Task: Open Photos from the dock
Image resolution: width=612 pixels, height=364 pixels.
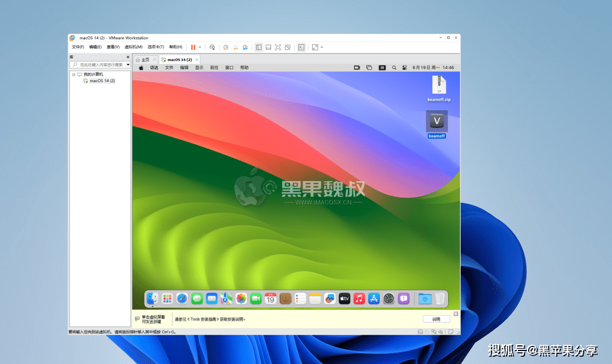Action: [x=241, y=299]
